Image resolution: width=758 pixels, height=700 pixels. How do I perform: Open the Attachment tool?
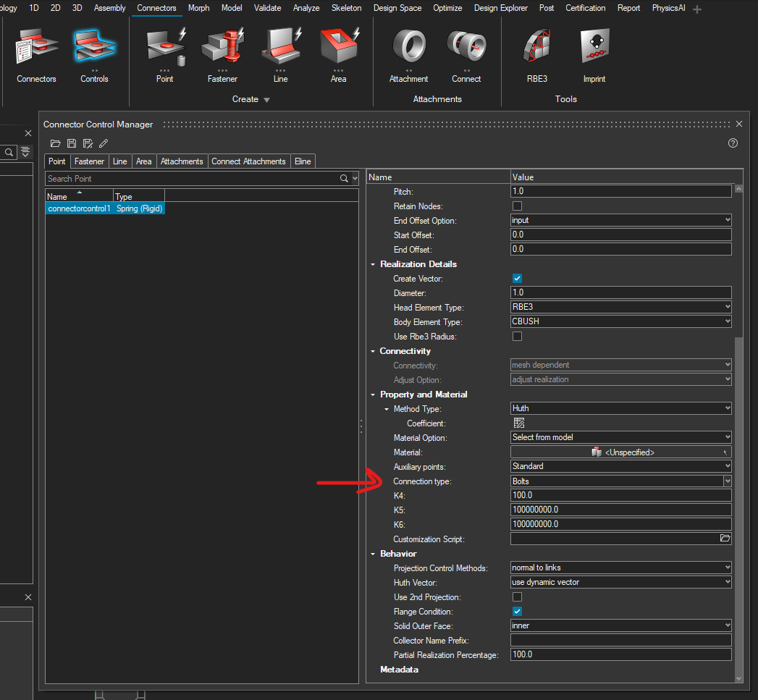[408, 56]
